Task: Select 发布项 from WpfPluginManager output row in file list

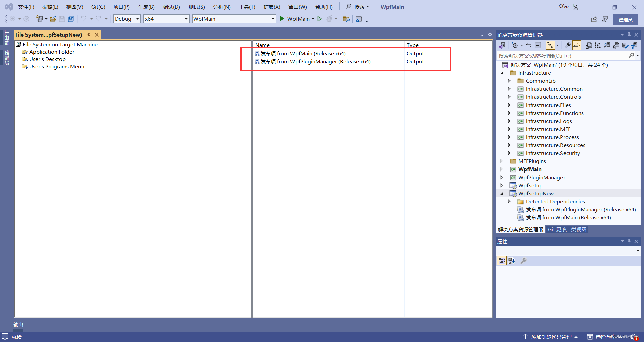Action: tap(313, 62)
